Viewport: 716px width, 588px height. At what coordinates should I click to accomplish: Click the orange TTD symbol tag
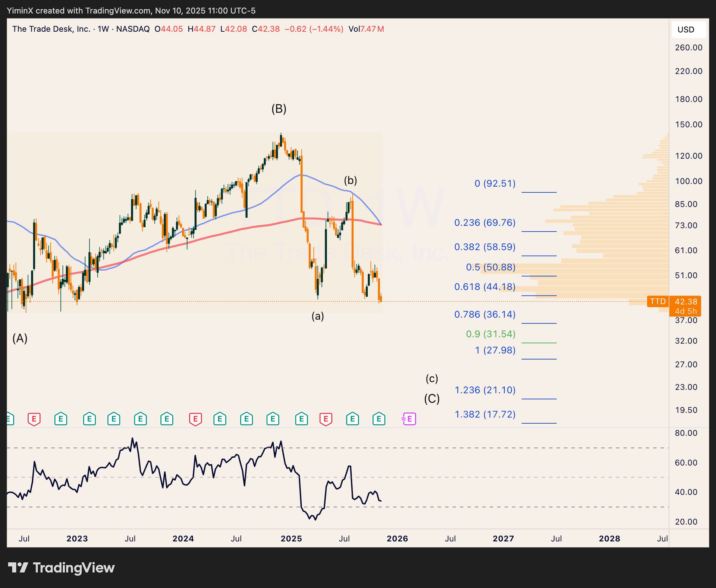657,301
